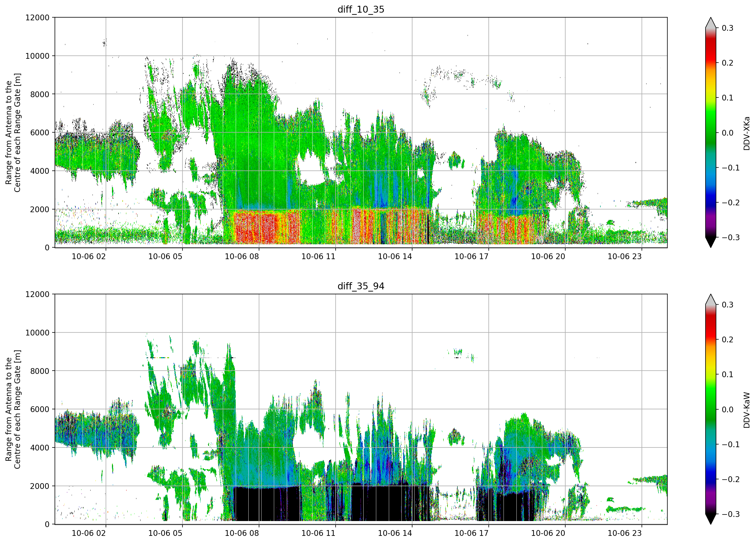Click the "6000" y-tick in diff_10_35 plot

point(40,132)
